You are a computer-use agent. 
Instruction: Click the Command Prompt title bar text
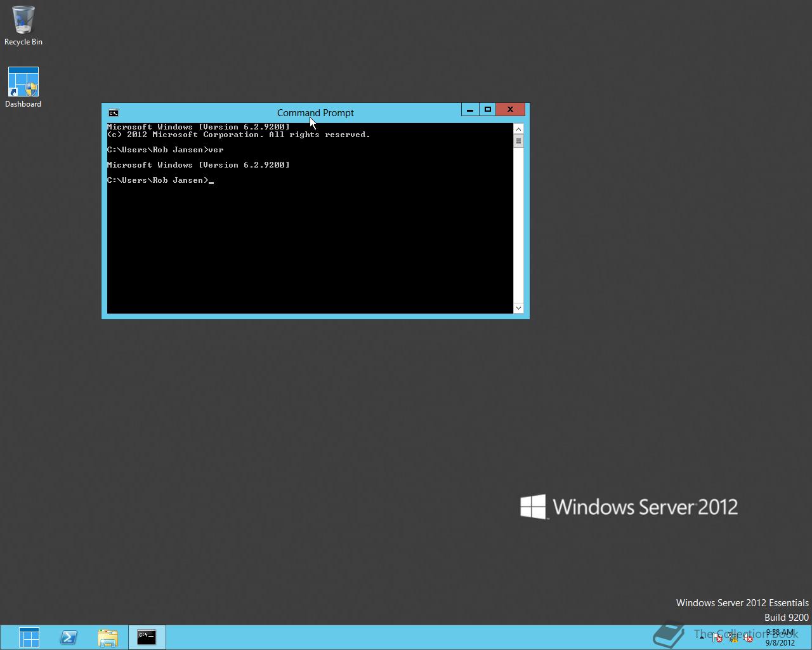pyautogui.click(x=315, y=113)
